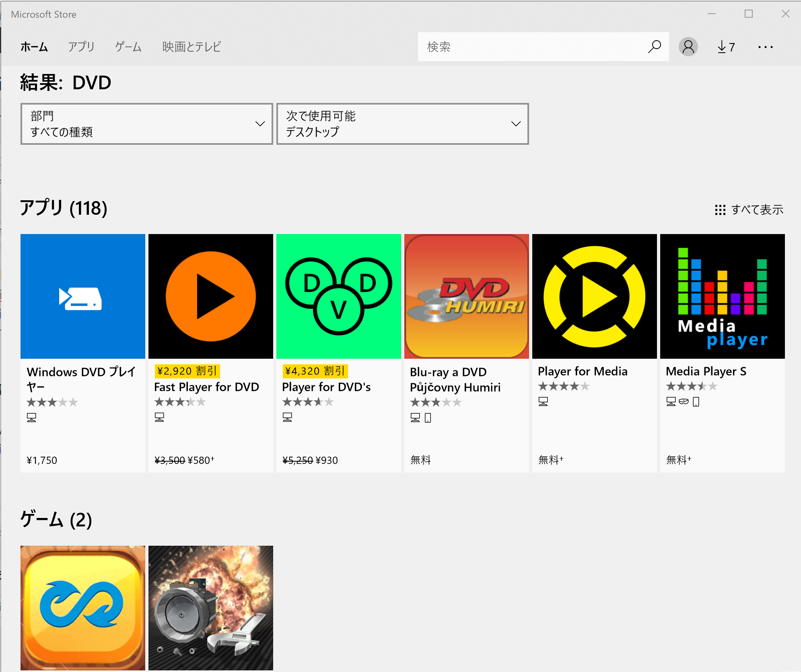Image resolution: width=801 pixels, height=672 pixels.
Task: Click the more options ellipsis button
Action: pyautogui.click(x=766, y=47)
